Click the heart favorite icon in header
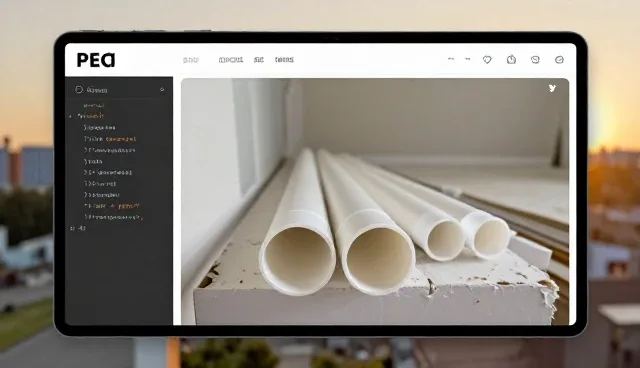The height and width of the screenshot is (368, 640). pyautogui.click(x=487, y=60)
